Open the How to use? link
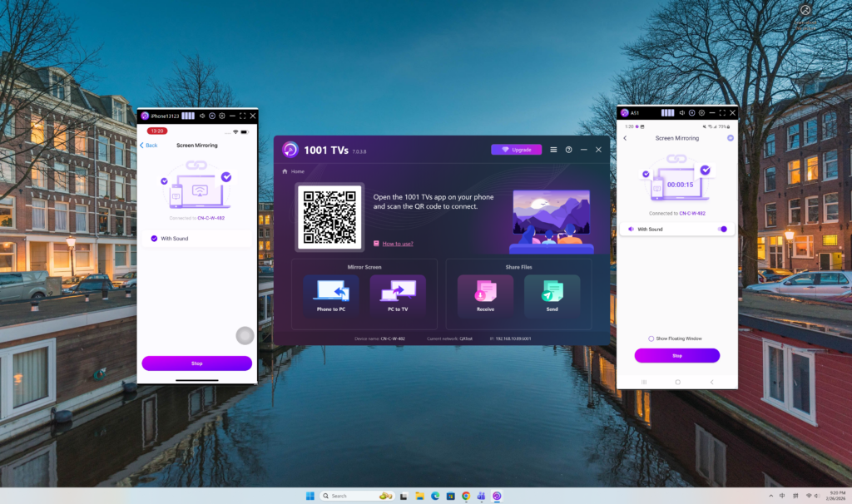Image resolution: width=852 pixels, height=504 pixels. (397, 244)
